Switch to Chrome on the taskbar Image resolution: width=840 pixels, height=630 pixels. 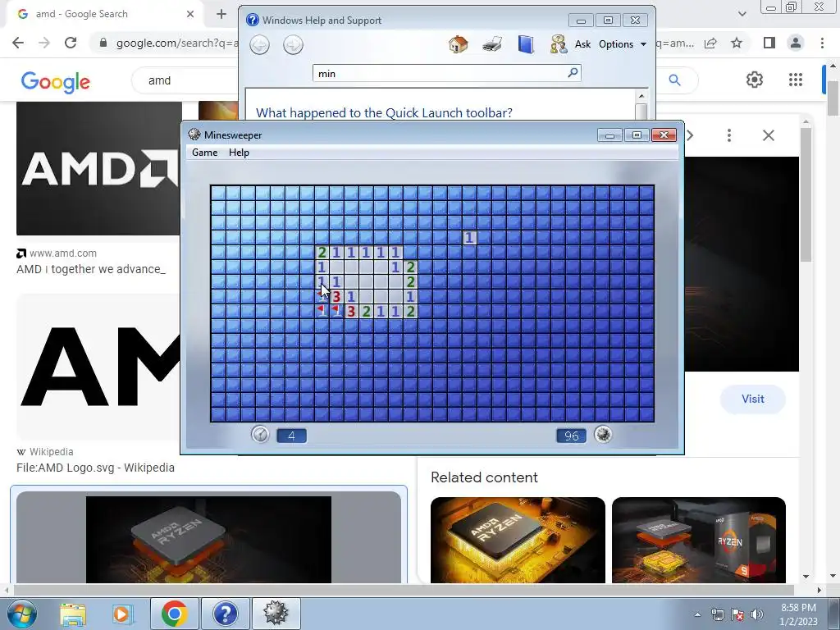click(174, 614)
